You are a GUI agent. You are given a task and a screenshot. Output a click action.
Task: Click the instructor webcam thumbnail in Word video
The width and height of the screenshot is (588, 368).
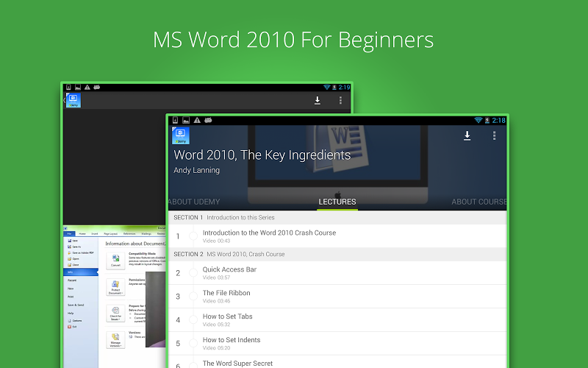(155, 309)
